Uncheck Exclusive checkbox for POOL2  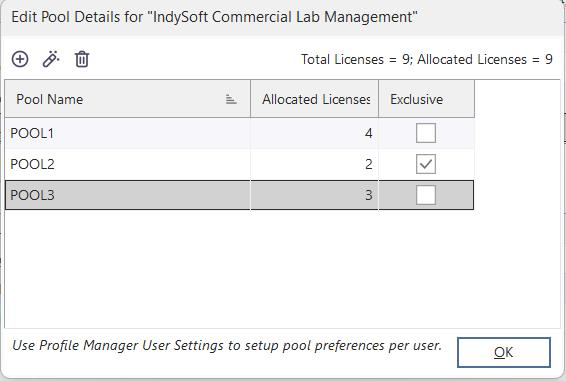click(426, 164)
